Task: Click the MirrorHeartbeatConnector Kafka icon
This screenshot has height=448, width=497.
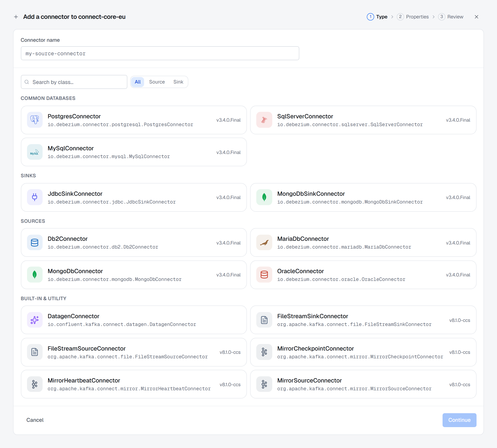Action: (x=35, y=384)
